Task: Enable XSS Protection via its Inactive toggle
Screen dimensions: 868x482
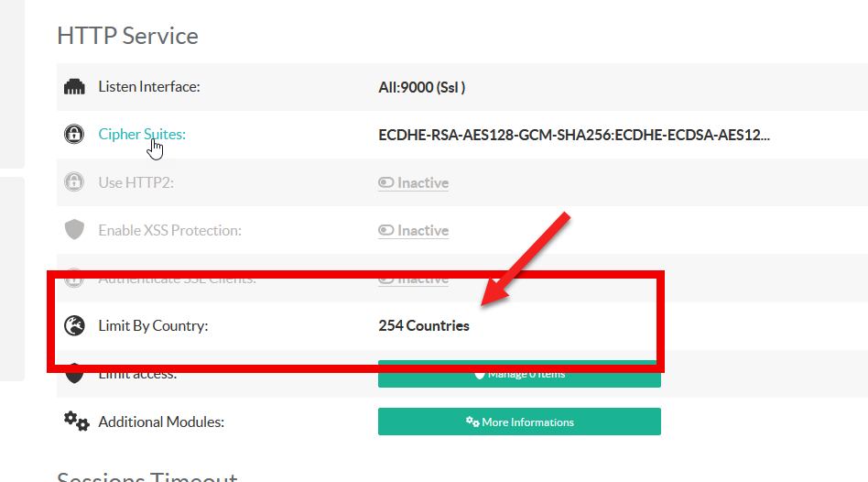Action: click(413, 230)
